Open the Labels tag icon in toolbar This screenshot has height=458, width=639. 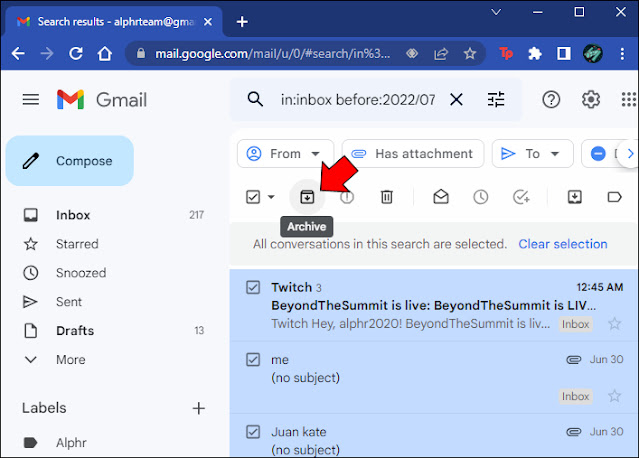(x=614, y=197)
